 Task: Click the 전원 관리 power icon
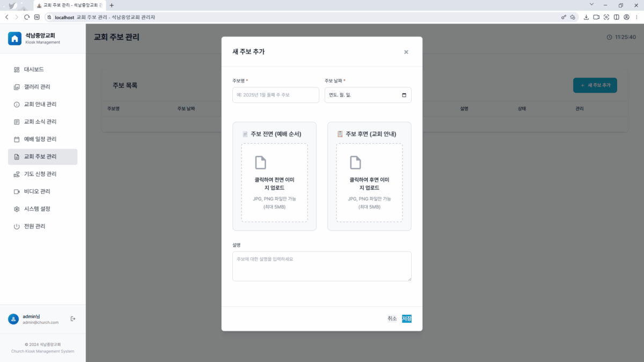click(17, 226)
